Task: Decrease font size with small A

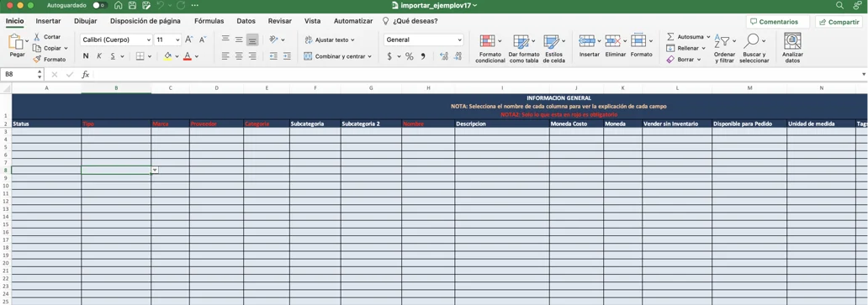Action: click(203, 39)
